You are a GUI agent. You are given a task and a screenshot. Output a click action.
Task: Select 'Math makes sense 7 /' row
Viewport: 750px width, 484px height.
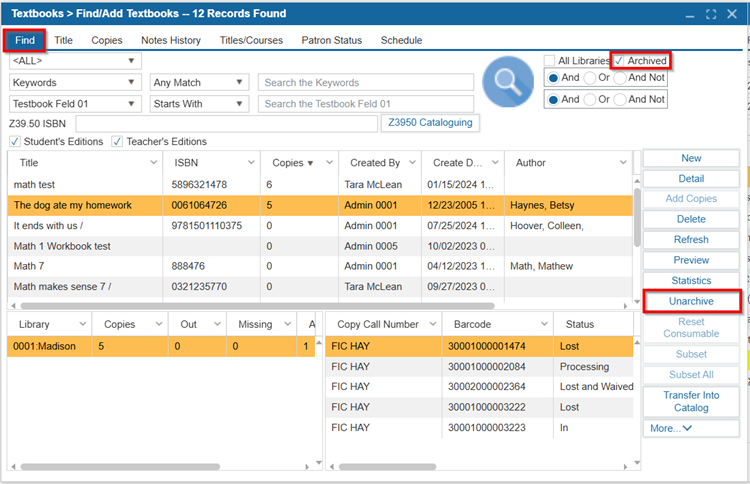point(320,287)
